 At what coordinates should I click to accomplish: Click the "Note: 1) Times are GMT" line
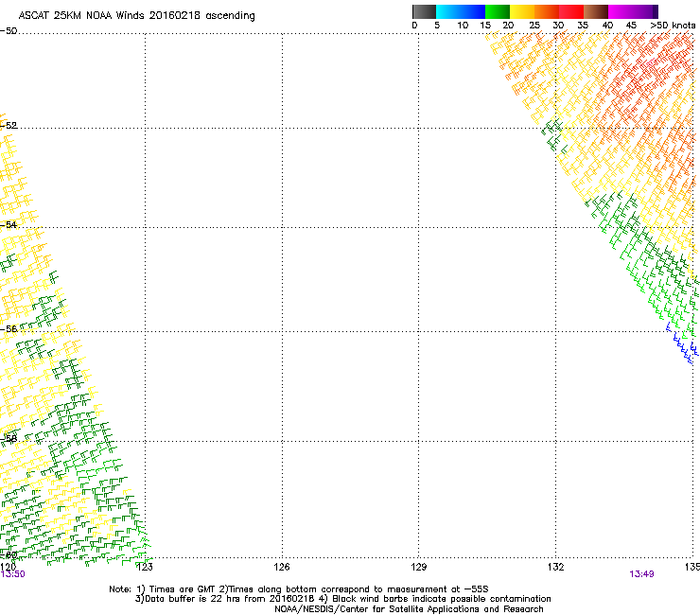[x=299, y=589]
